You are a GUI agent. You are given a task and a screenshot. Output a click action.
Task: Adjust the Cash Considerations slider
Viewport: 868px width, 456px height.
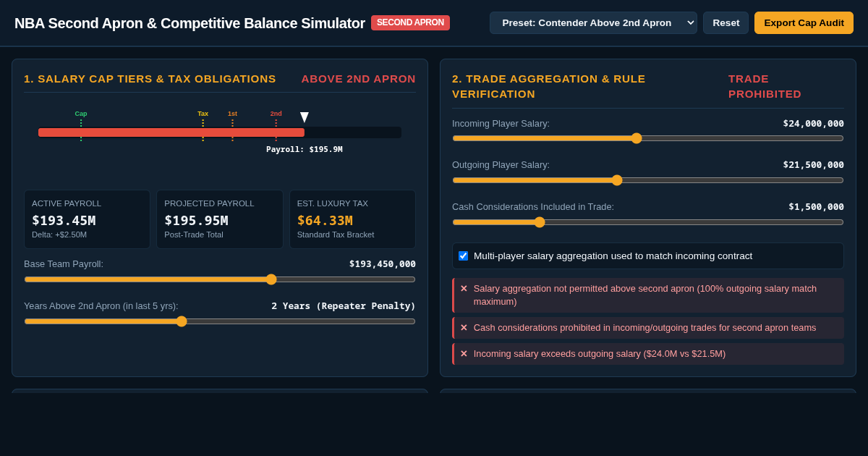pyautogui.click(x=648, y=222)
